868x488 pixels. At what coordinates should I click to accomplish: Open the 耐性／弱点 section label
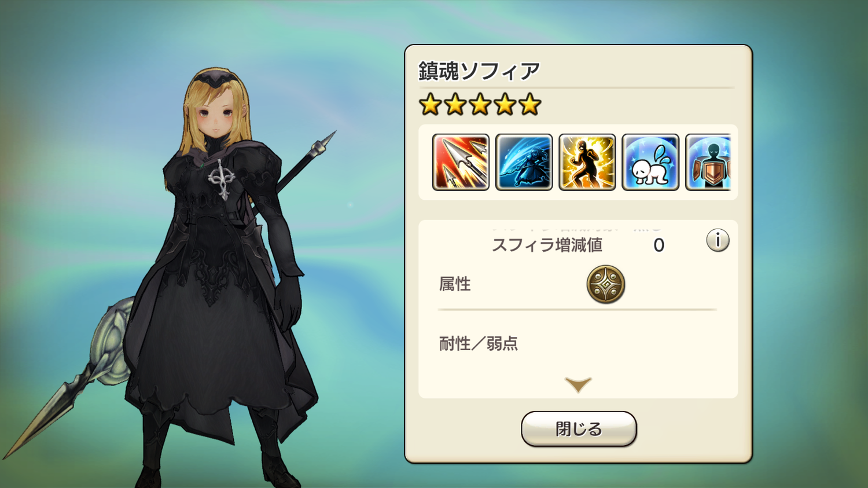(479, 344)
